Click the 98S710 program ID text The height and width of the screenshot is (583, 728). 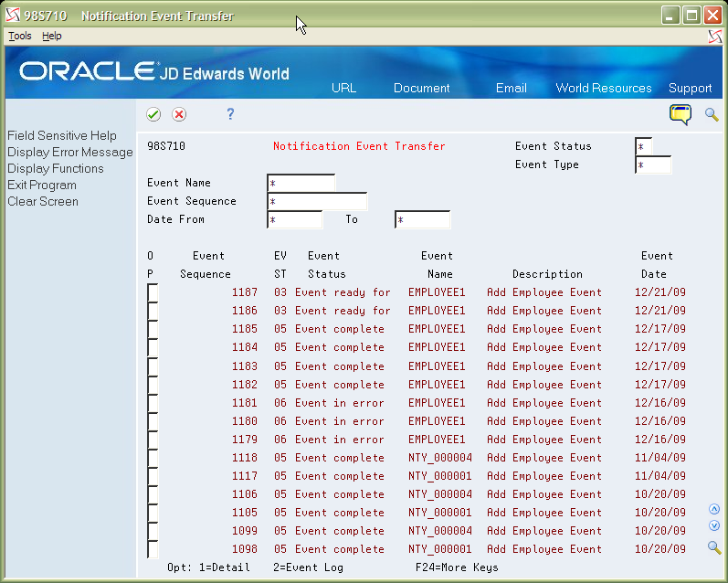coord(166,146)
